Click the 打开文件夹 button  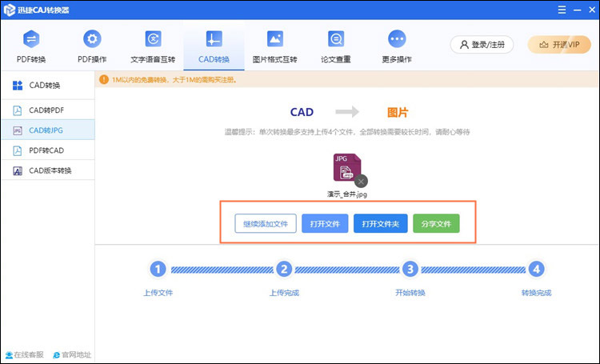tap(381, 223)
